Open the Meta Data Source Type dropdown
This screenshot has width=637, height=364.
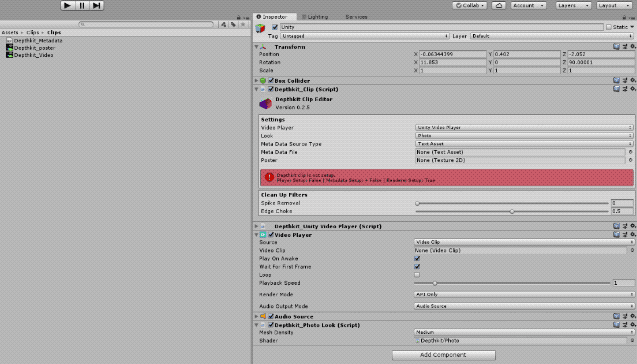[x=524, y=144]
